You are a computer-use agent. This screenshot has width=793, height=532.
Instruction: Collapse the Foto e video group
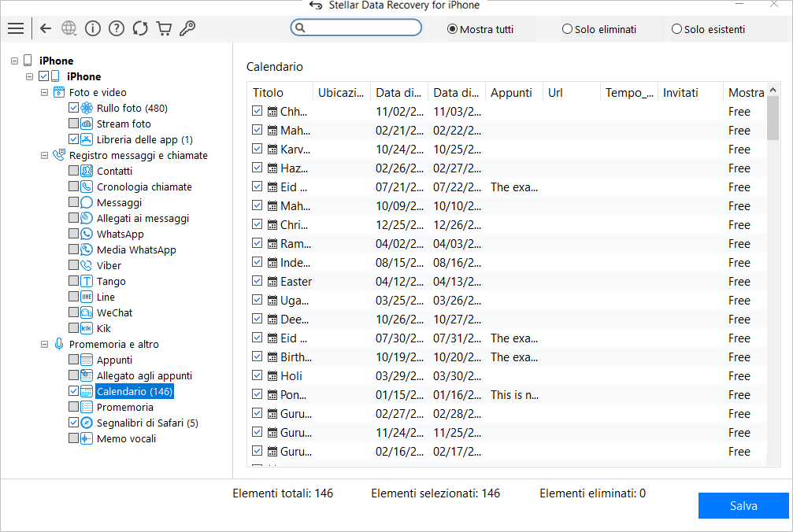tap(45, 92)
